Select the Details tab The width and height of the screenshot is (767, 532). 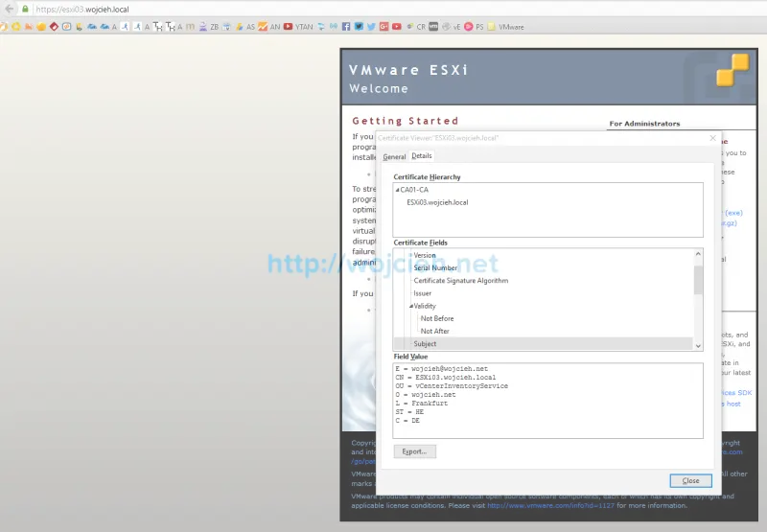point(422,155)
